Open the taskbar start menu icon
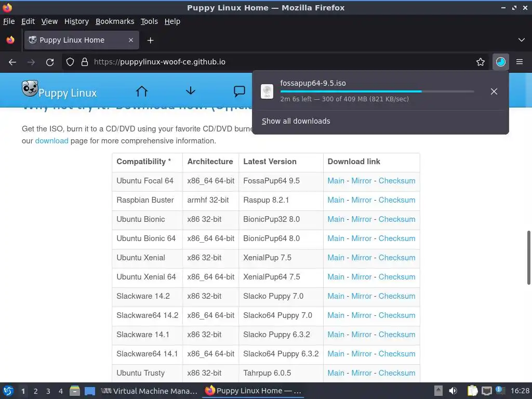This screenshot has width=532, height=399. pos(8,391)
